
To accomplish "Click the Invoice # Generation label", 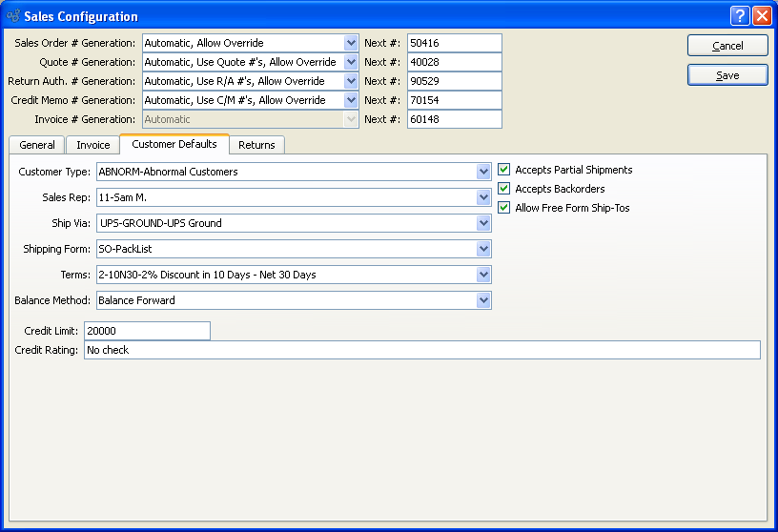I will [x=85, y=119].
